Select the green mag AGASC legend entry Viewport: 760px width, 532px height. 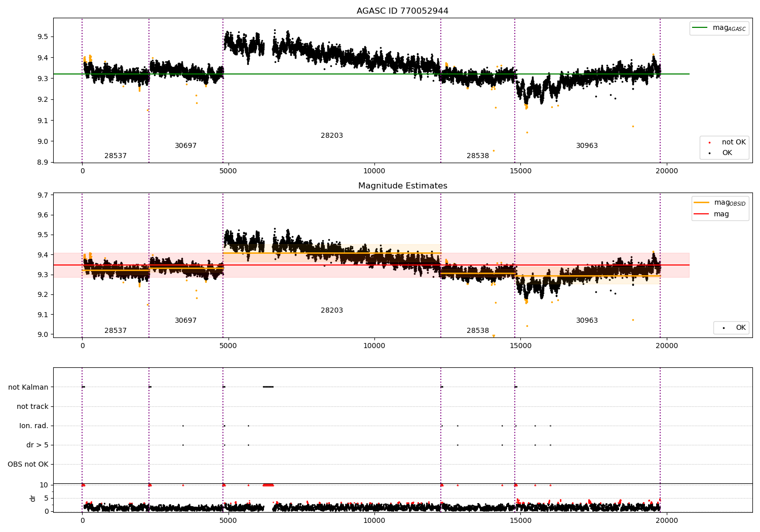point(719,28)
